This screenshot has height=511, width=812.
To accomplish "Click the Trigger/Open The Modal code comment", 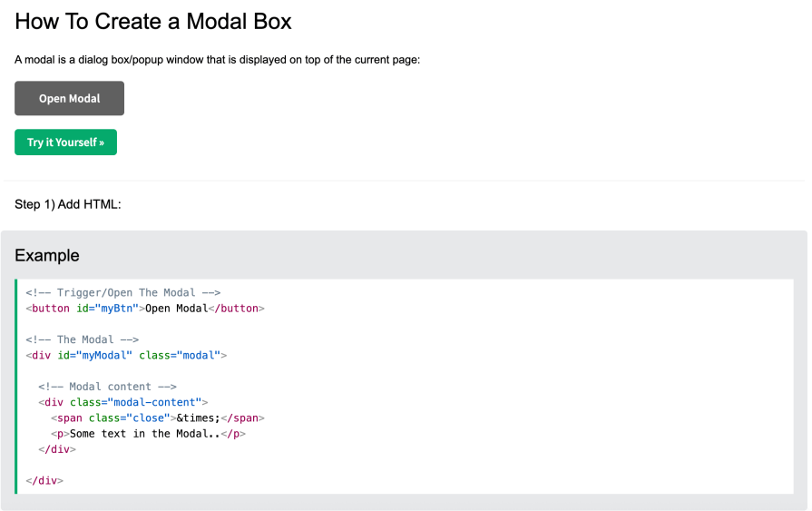I will (x=123, y=292).
